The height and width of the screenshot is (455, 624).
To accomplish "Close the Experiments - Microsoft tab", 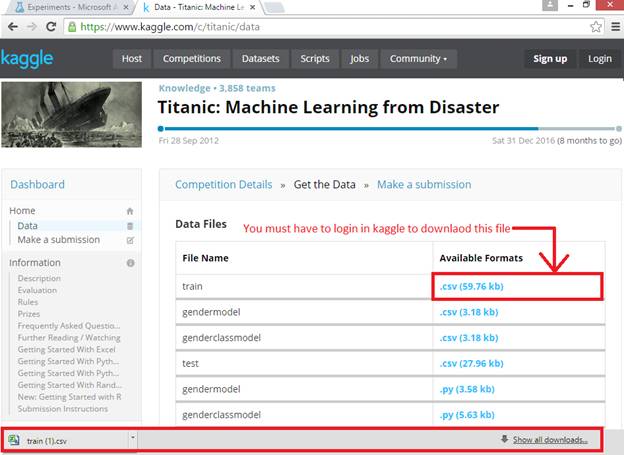I will (126, 7).
